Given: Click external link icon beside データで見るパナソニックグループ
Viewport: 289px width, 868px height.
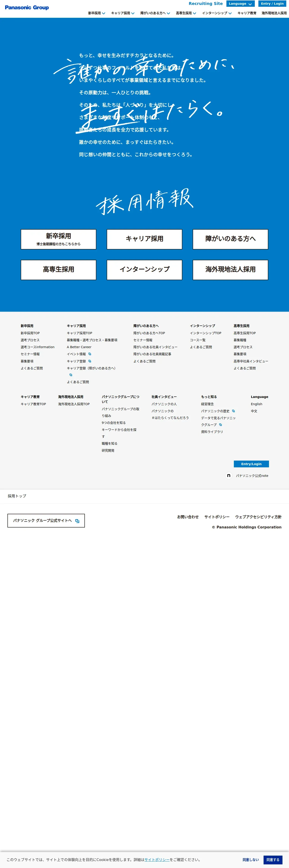Looking at the screenshot, I should click(x=220, y=425).
